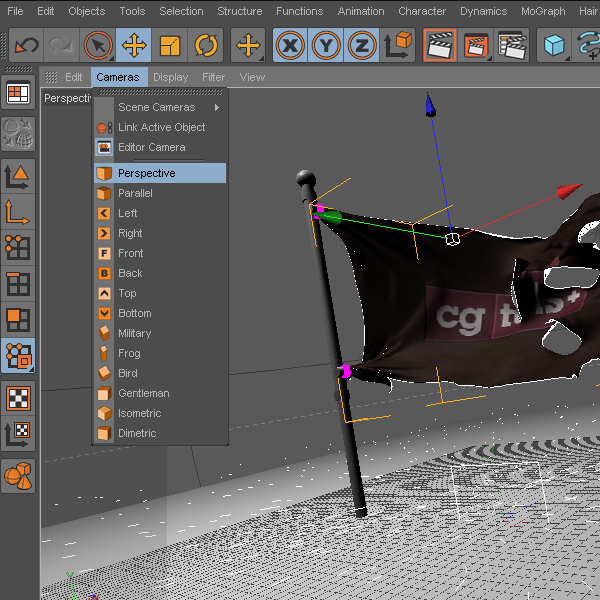Click the last used tool cross icon
This screenshot has height=600, width=600.
click(x=248, y=45)
